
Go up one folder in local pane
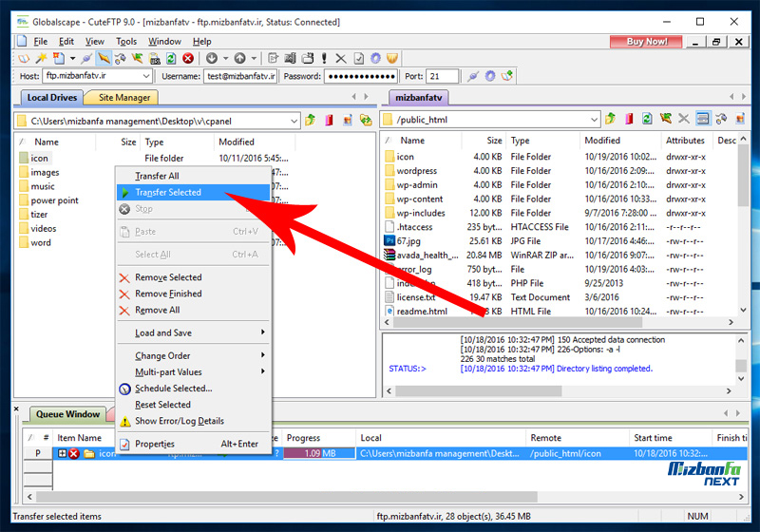pos(310,120)
